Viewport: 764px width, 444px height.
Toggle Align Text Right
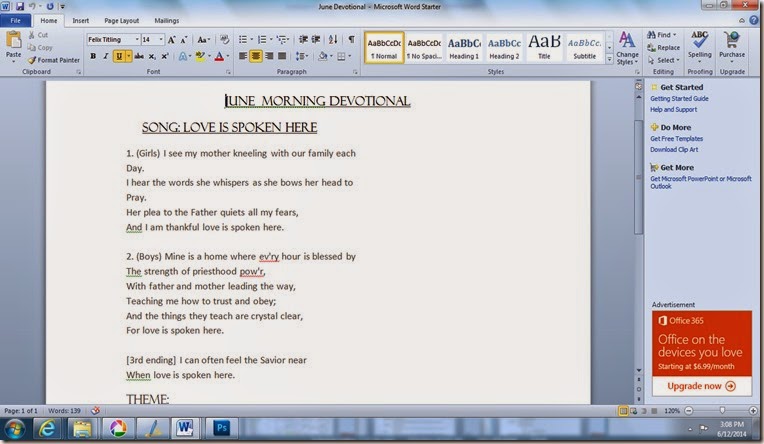[268, 57]
